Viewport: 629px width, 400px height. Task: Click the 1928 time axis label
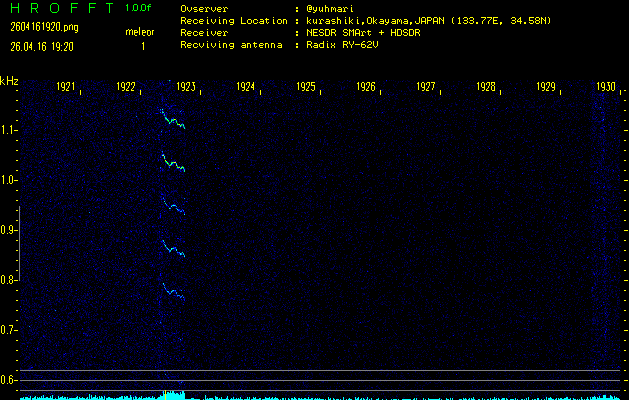(485, 87)
